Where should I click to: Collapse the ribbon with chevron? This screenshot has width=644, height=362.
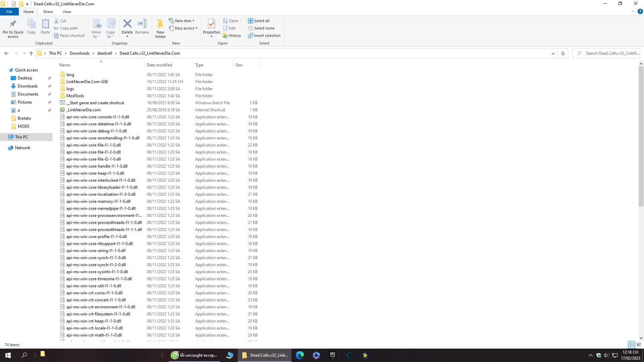click(x=633, y=11)
